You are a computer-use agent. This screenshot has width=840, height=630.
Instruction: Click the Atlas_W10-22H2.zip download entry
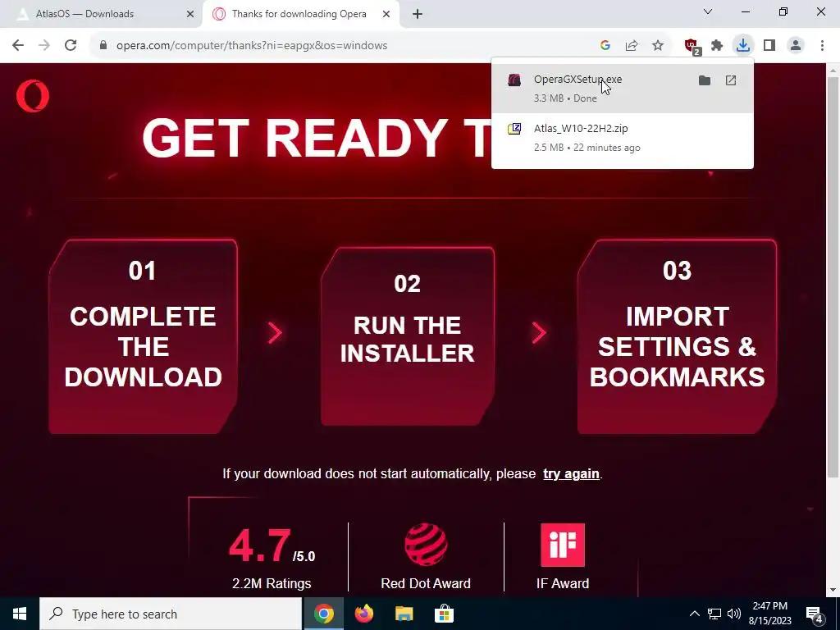click(x=622, y=138)
